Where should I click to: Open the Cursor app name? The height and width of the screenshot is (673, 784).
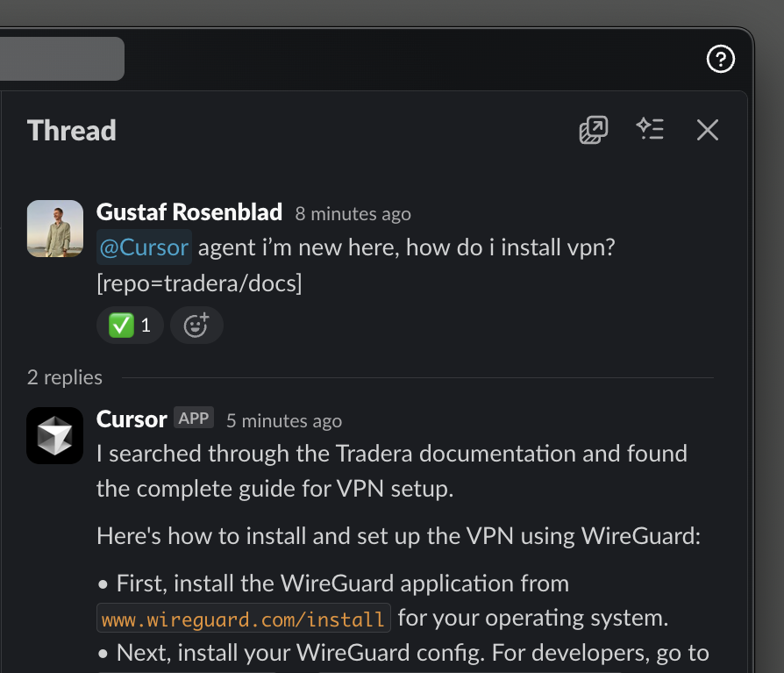pyautogui.click(x=132, y=419)
